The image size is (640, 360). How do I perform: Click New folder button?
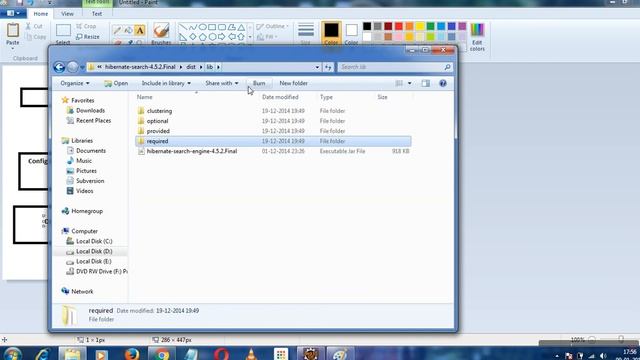click(x=293, y=83)
